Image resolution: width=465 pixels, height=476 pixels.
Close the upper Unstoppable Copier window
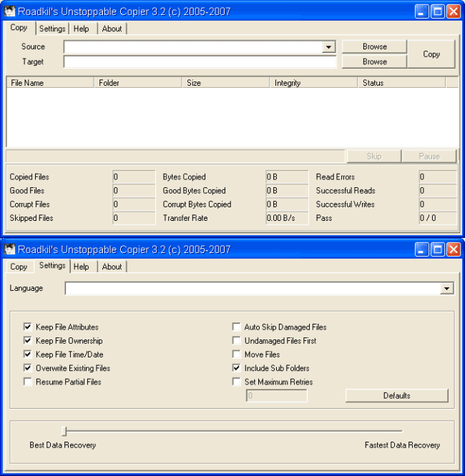pyautogui.click(x=454, y=12)
